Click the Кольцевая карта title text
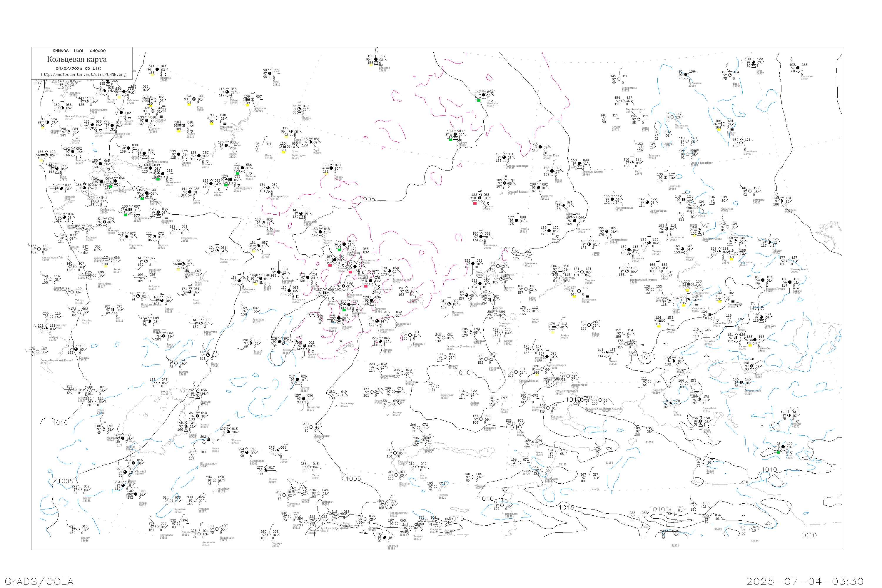This screenshot has width=882, height=588. tap(77, 59)
